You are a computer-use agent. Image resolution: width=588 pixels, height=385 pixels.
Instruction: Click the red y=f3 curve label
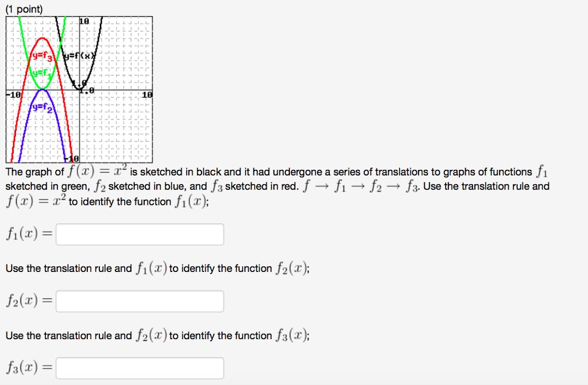(42, 56)
